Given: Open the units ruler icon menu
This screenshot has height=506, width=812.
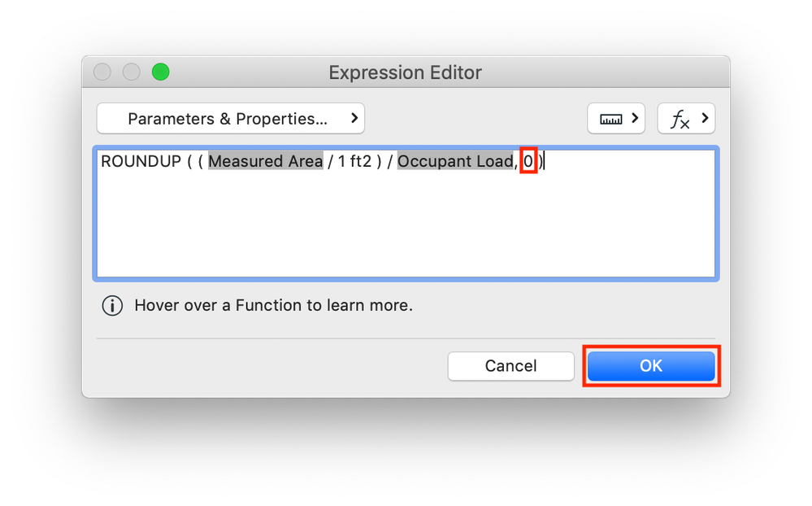Looking at the screenshot, I should point(610,119).
